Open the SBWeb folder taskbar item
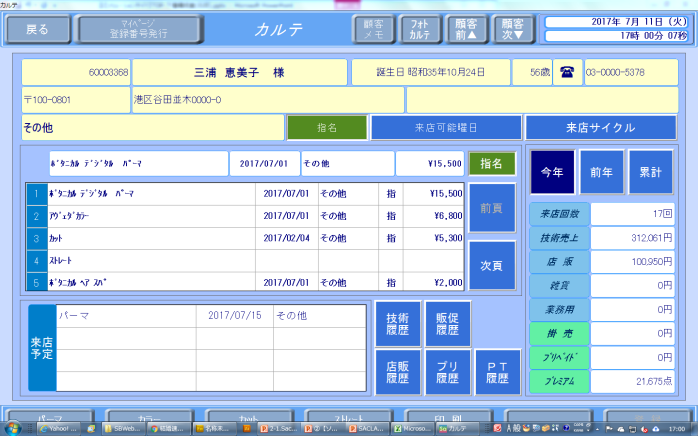 coord(123,428)
